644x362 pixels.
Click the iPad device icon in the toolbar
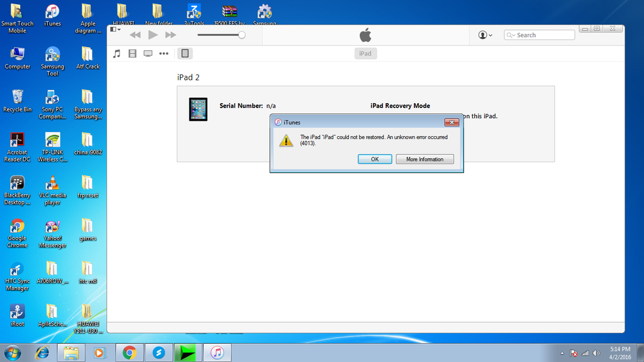pos(185,53)
